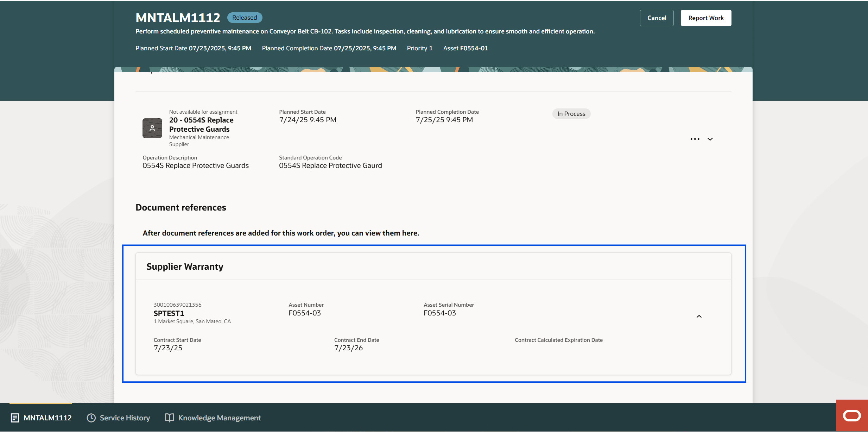Open Service History via the clock icon
This screenshot has height=432, width=868.
(x=91, y=418)
